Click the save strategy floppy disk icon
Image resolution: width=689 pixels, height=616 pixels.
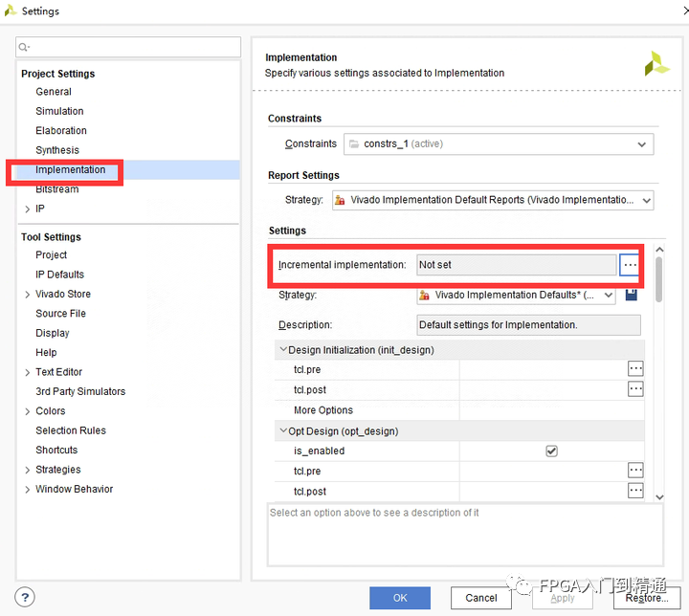pyautogui.click(x=632, y=295)
